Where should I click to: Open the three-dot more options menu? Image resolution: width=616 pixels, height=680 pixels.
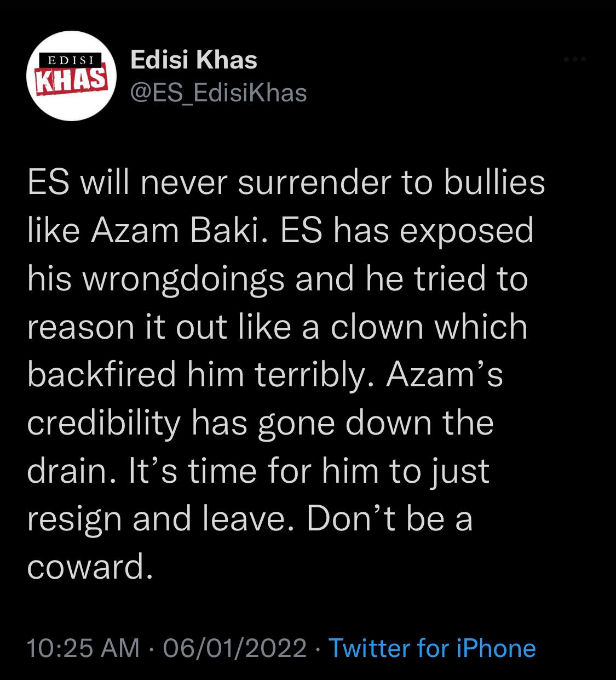pyautogui.click(x=575, y=59)
